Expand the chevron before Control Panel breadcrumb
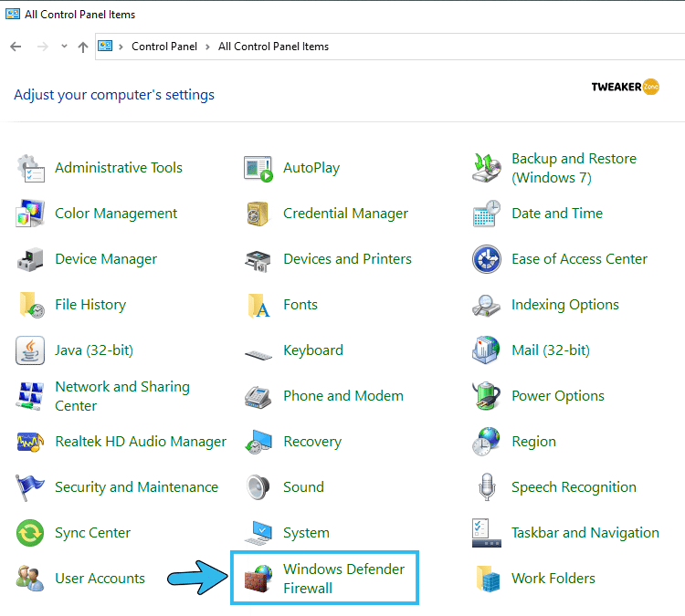This screenshot has height=616, width=685. point(121,47)
